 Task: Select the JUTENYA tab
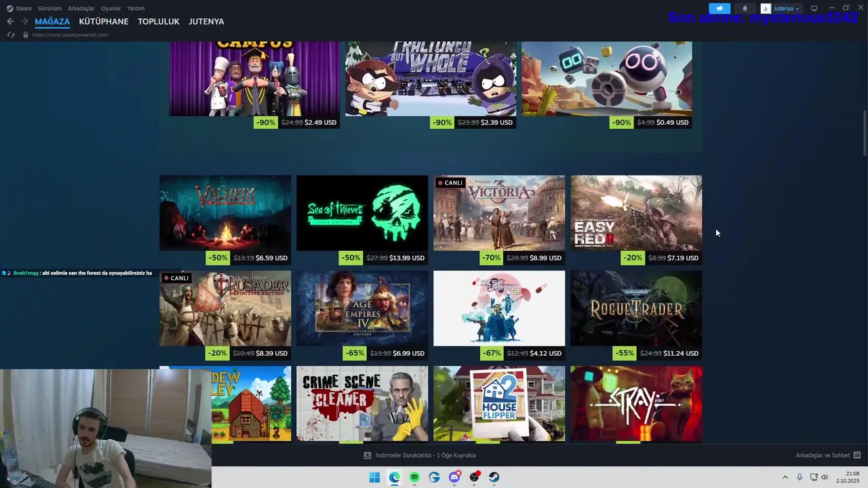pyautogui.click(x=206, y=22)
